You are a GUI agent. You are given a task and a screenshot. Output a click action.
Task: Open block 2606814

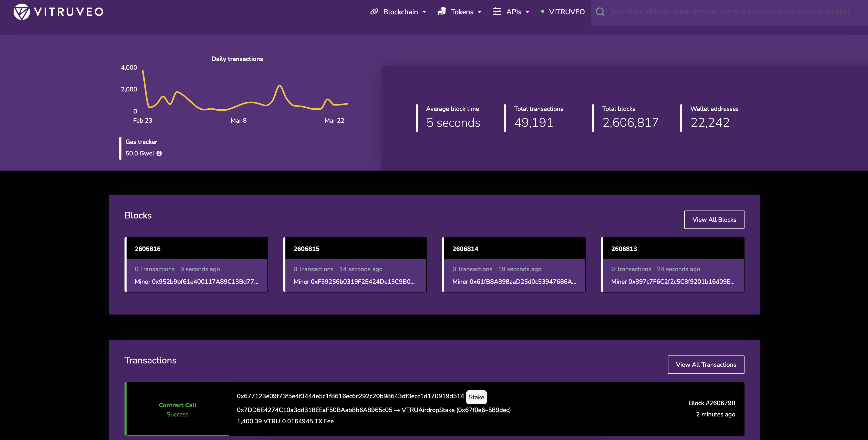(x=465, y=249)
